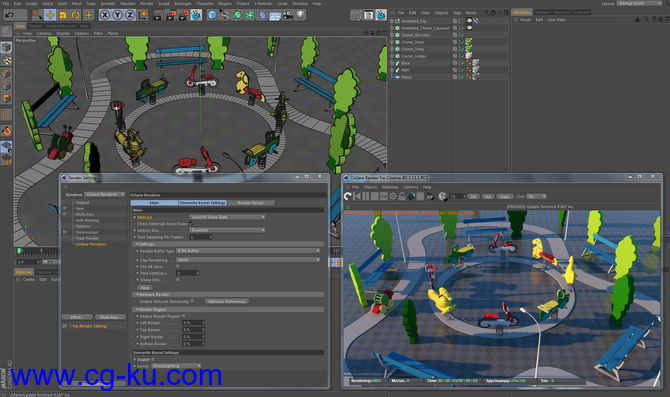The height and width of the screenshot is (397, 670).
Task: Open the Layout dropdown at top right
Action: click(639, 3)
